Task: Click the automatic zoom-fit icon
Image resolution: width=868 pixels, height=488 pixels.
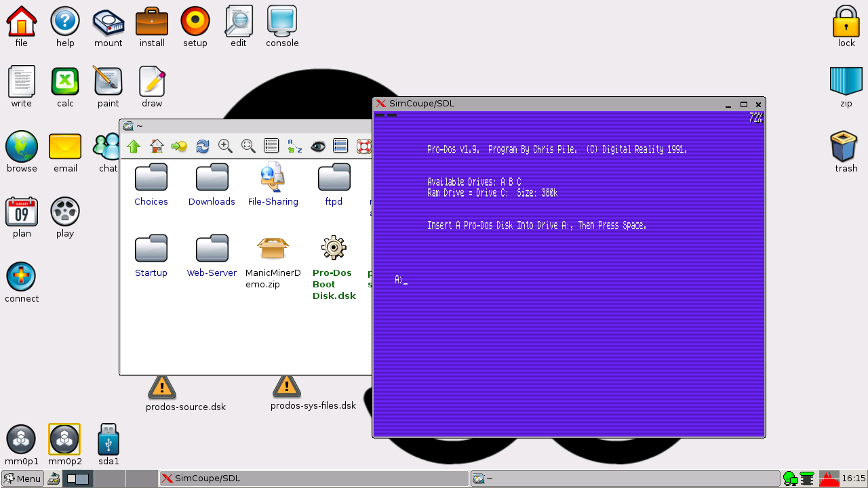Action: pyautogui.click(x=248, y=146)
